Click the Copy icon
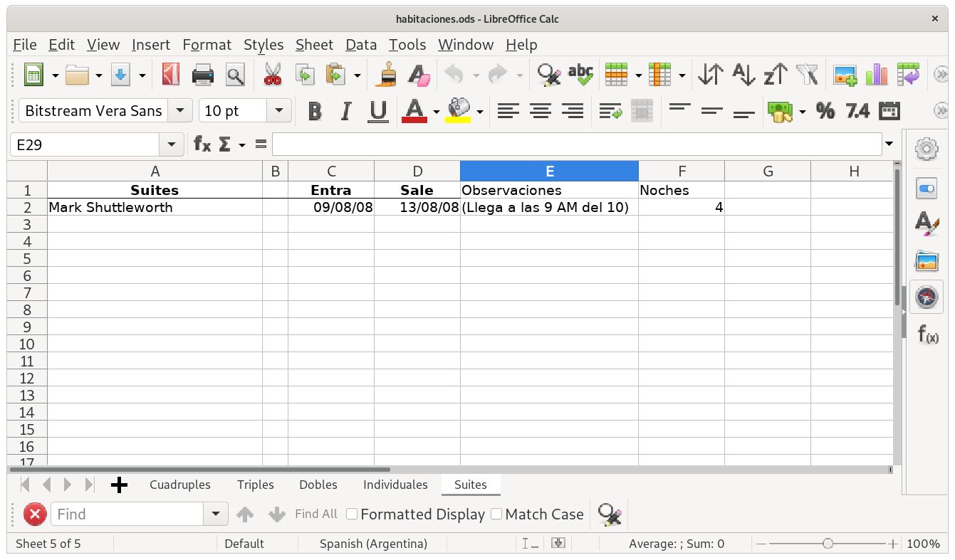 coord(305,74)
